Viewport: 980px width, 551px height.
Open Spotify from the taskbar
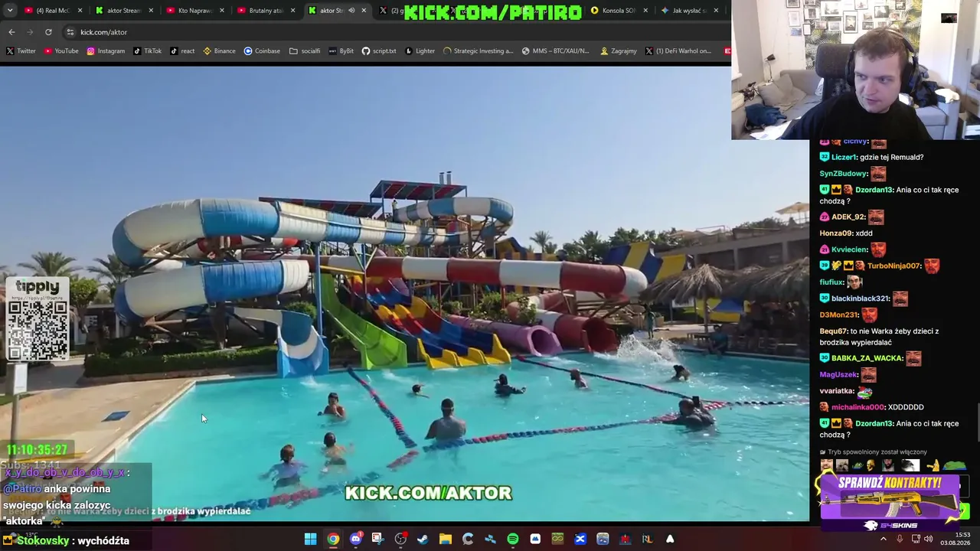[513, 540]
